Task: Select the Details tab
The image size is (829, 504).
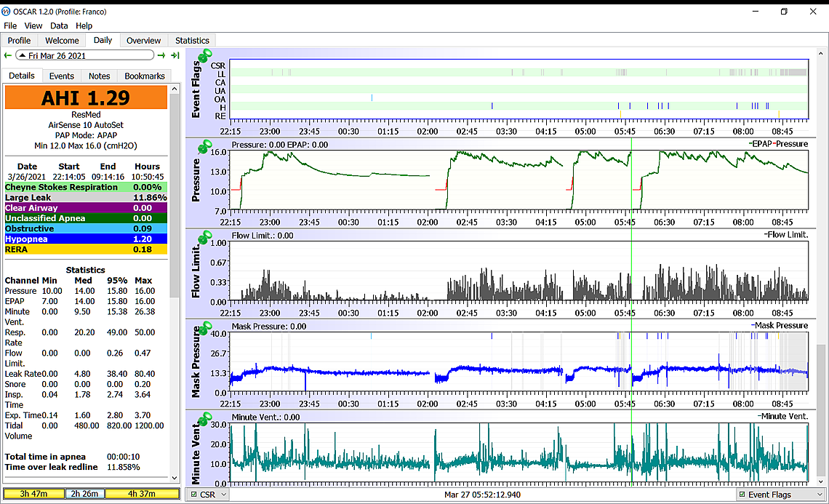Action: coord(22,76)
